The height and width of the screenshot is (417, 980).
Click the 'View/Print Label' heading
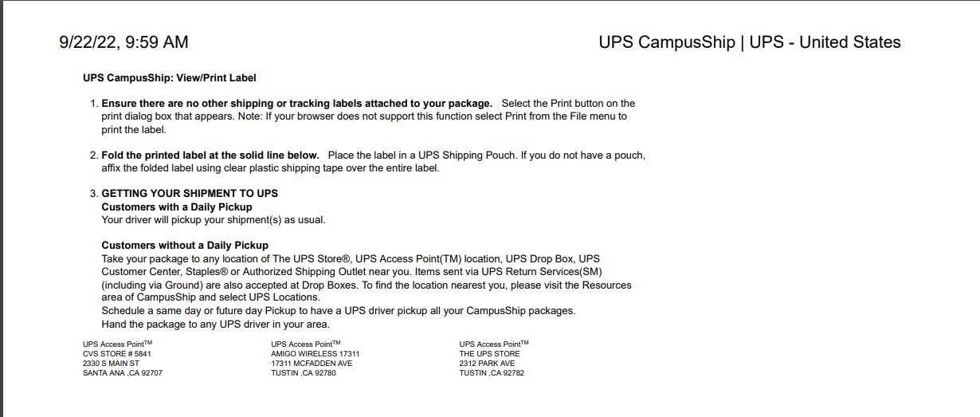pos(170,78)
